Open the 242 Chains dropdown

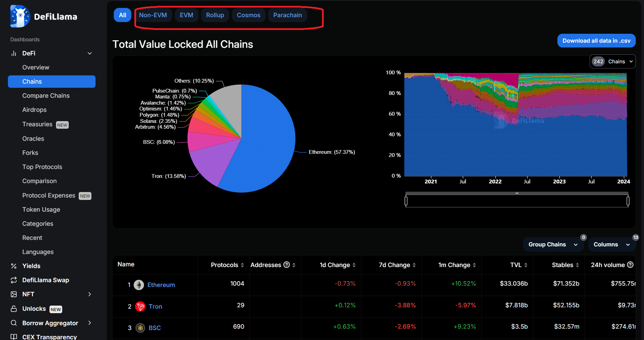(x=612, y=61)
